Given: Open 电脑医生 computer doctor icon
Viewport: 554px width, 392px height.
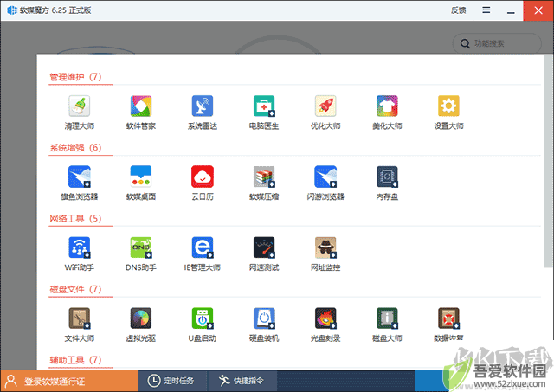Looking at the screenshot, I should [x=264, y=106].
